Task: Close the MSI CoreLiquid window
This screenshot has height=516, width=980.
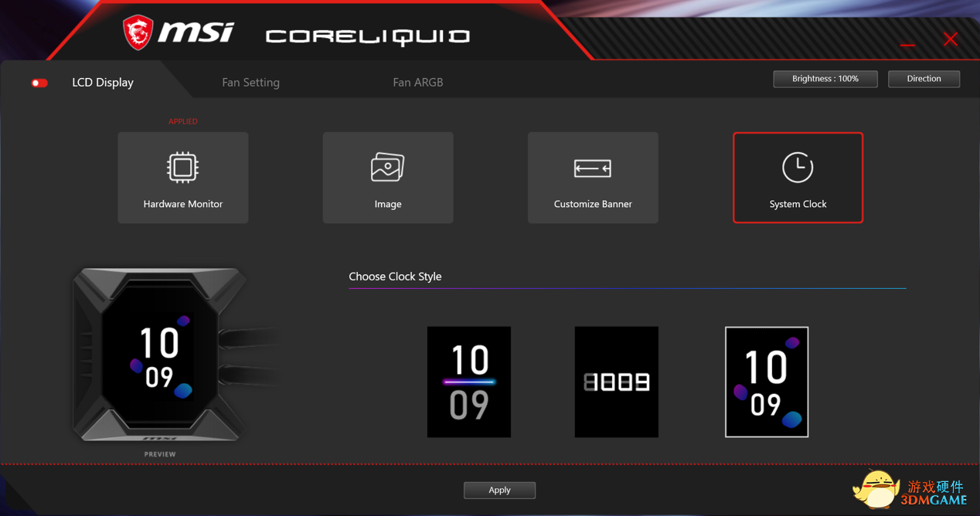Action: pos(951,39)
